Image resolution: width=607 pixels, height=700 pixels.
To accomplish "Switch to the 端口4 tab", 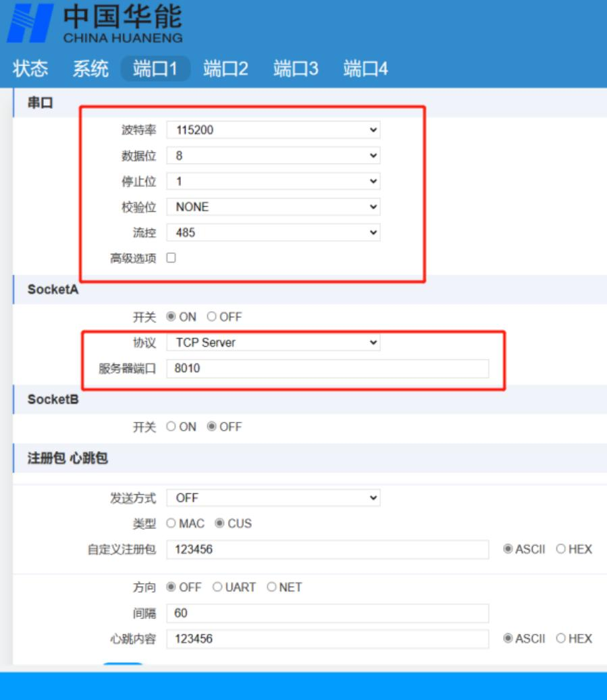I will tap(365, 69).
